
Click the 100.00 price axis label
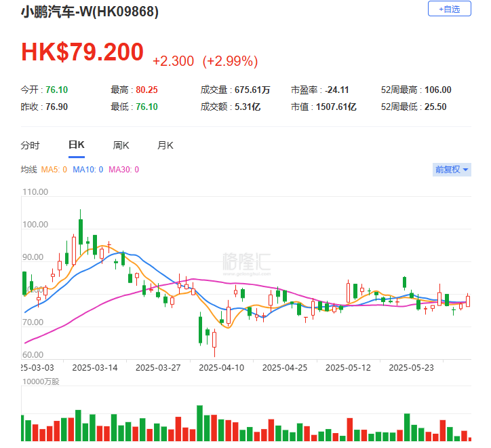[x=35, y=225]
